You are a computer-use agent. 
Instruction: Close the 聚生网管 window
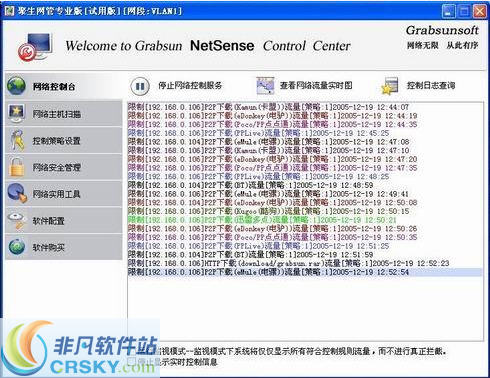(480, 11)
